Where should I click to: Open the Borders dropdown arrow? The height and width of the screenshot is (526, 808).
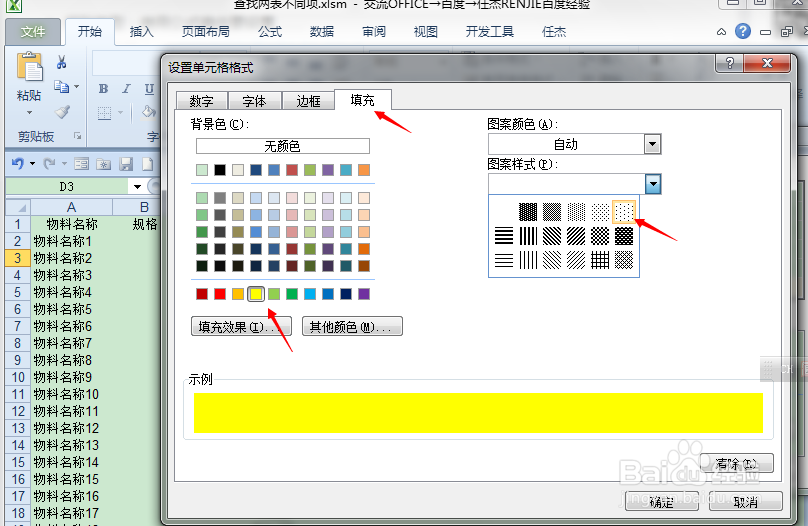point(121,112)
